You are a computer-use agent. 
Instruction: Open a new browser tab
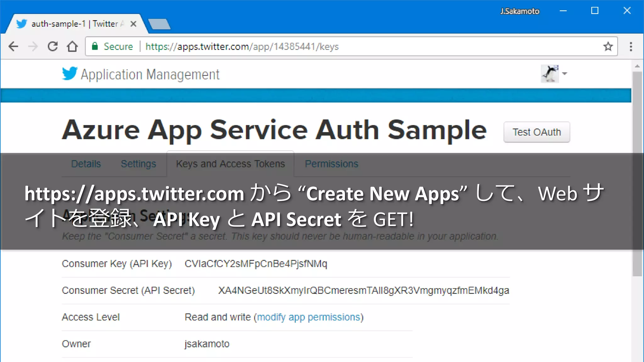point(159,24)
